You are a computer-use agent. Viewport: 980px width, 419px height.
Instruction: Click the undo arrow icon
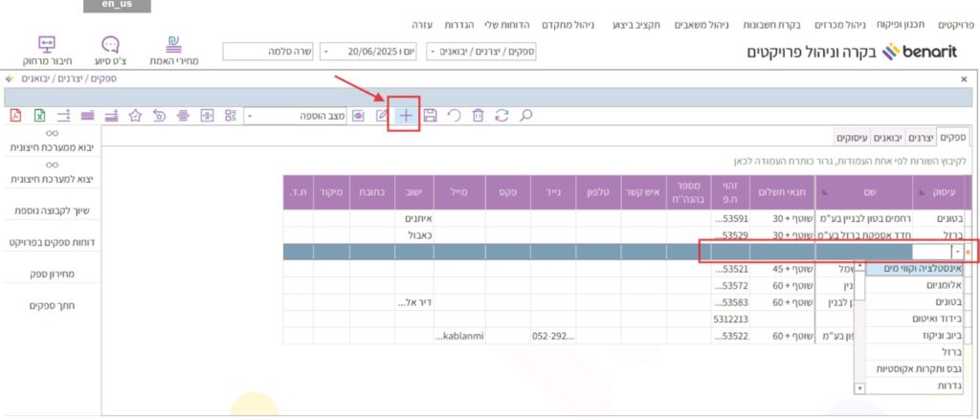point(454,116)
